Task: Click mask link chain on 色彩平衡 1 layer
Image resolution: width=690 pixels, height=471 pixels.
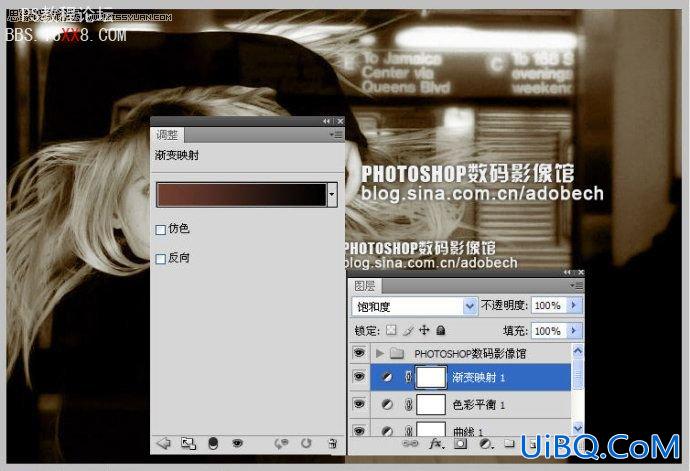Action: click(x=408, y=404)
